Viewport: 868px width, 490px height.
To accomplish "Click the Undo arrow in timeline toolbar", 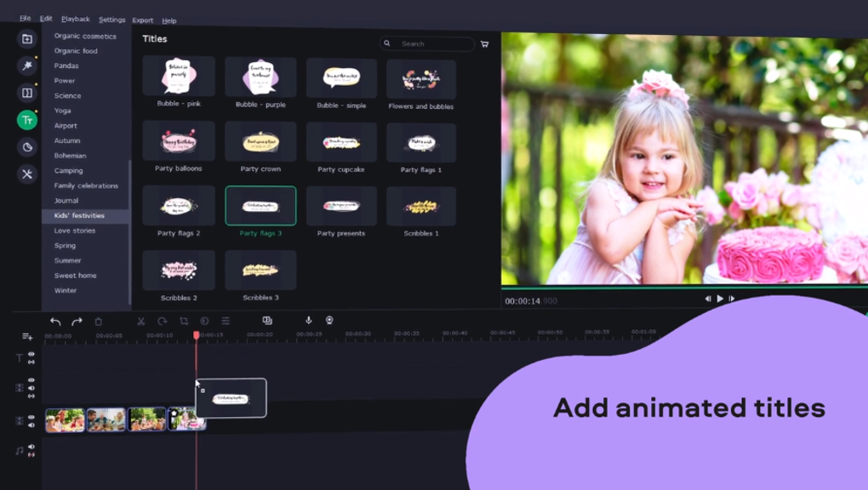I will [x=55, y=321].
